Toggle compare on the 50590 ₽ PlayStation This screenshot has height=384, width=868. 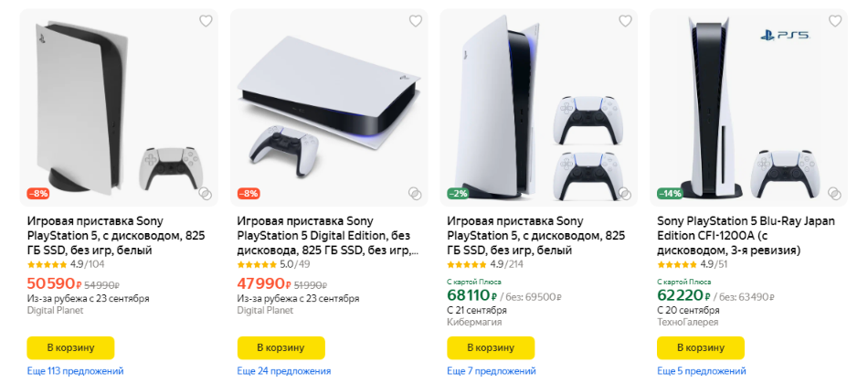pyautogui.click(x=206, y=194)
